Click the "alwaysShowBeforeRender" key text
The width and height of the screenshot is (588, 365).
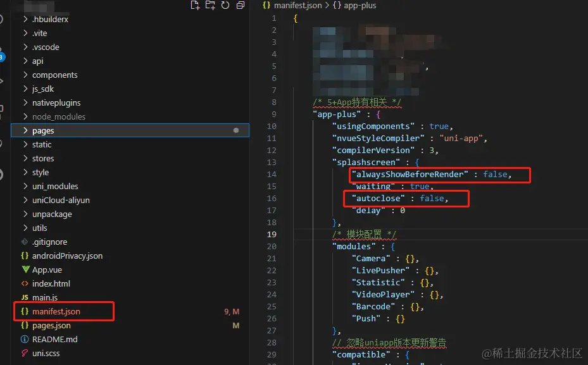[x=410, y=174]
